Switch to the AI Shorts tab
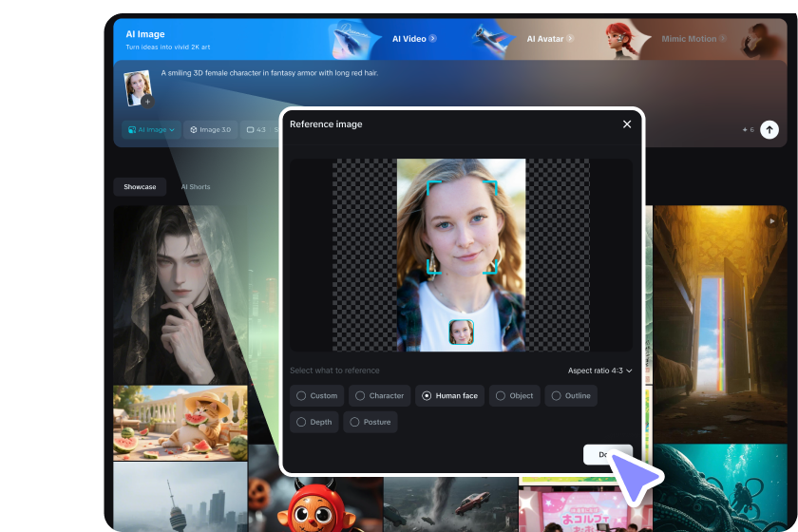The image size is (798, 532). 196,187
